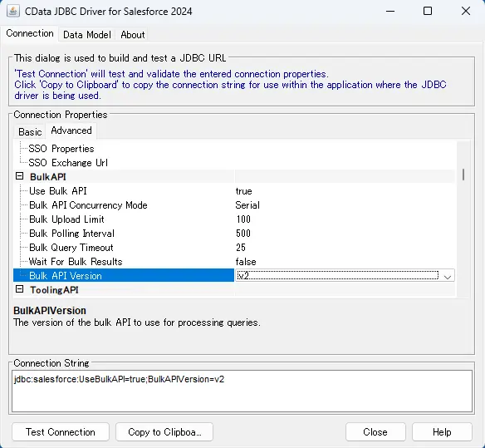Maximize the CData JDBC Driver window
Viewport: 485px width, 448px height.
428,11
